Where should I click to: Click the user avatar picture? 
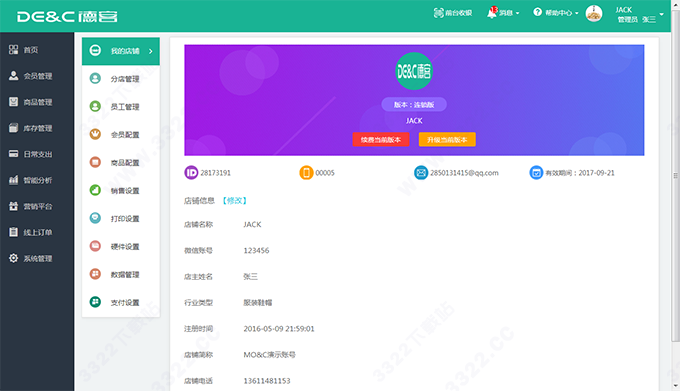[x=594, y=13]
